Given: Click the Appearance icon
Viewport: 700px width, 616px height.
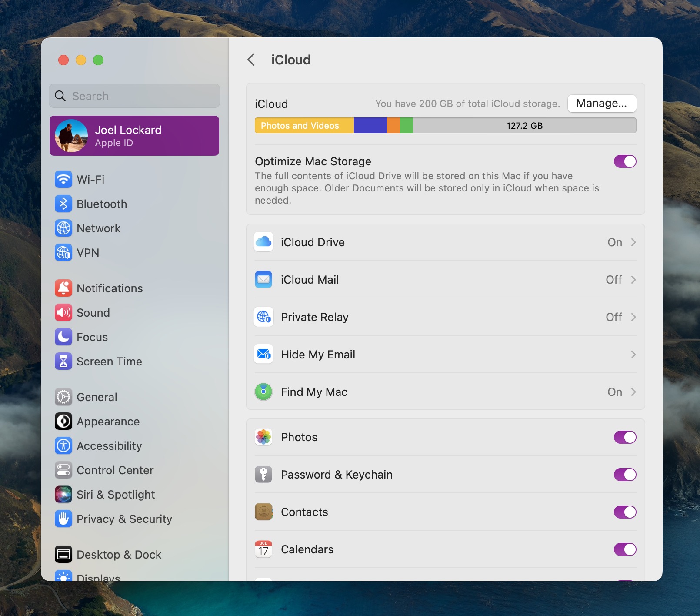Looking at the screenshot, I should pos(63,421).
